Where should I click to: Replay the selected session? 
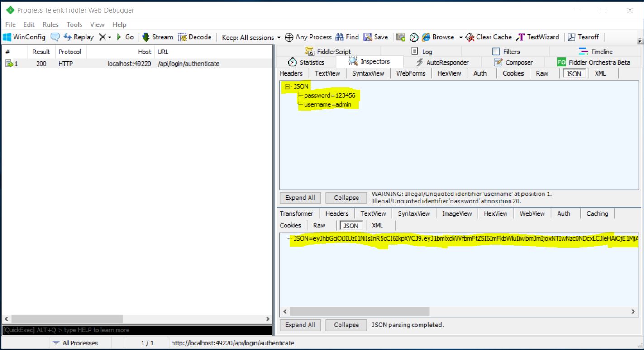click(x=79, y=37)
